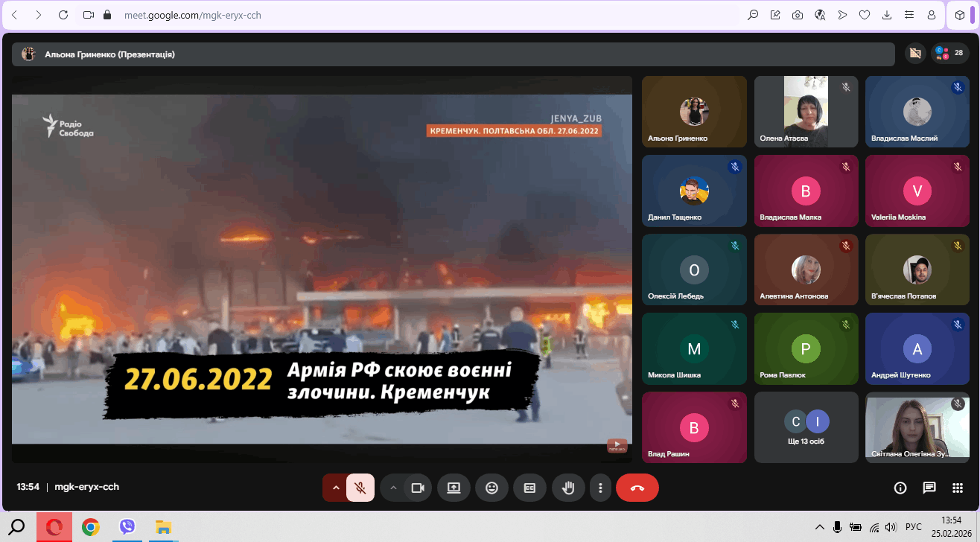
Task: Raise hand in the meeting
Action: (x=568, y=488)
